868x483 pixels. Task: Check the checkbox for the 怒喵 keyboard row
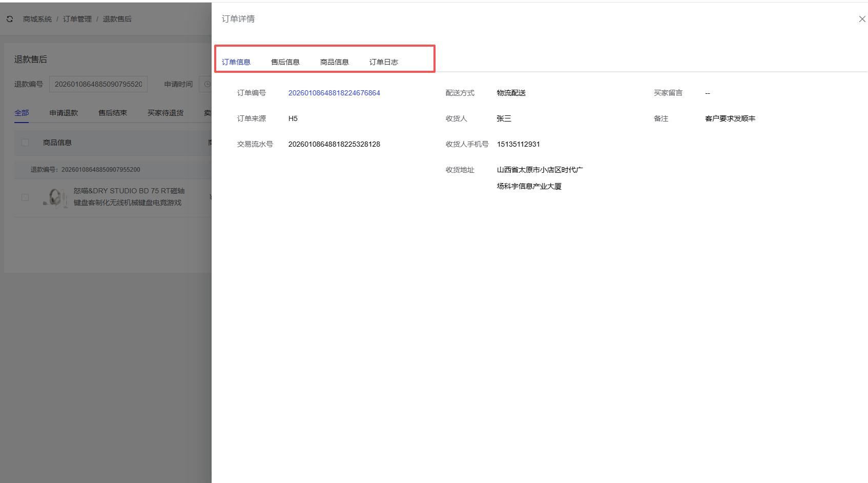25,197
